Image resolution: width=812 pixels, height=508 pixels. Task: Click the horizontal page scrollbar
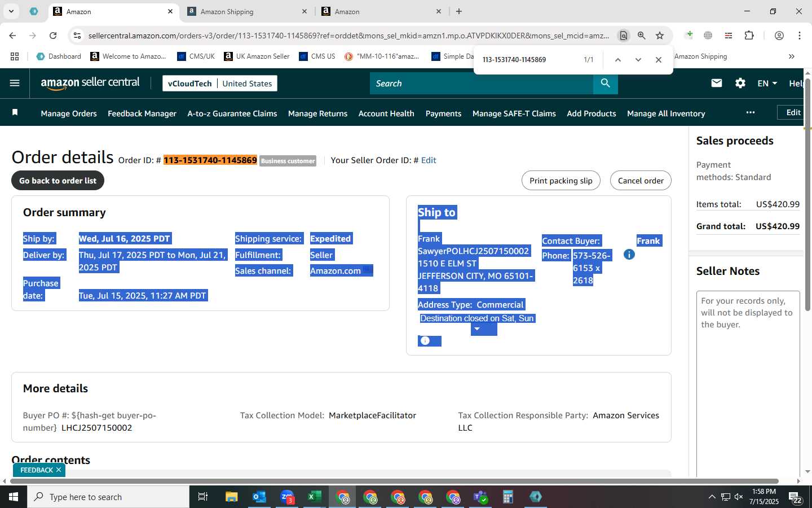tap(395, 481)
